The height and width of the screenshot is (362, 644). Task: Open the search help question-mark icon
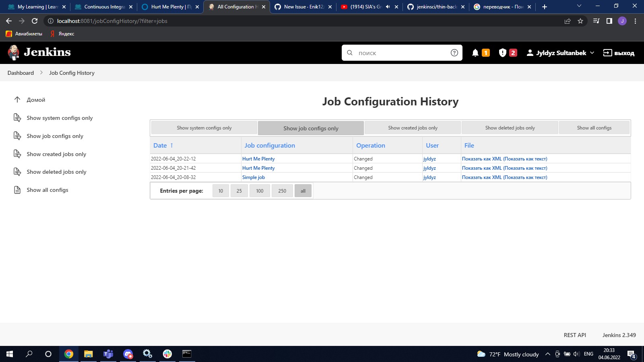click(454, 53)
